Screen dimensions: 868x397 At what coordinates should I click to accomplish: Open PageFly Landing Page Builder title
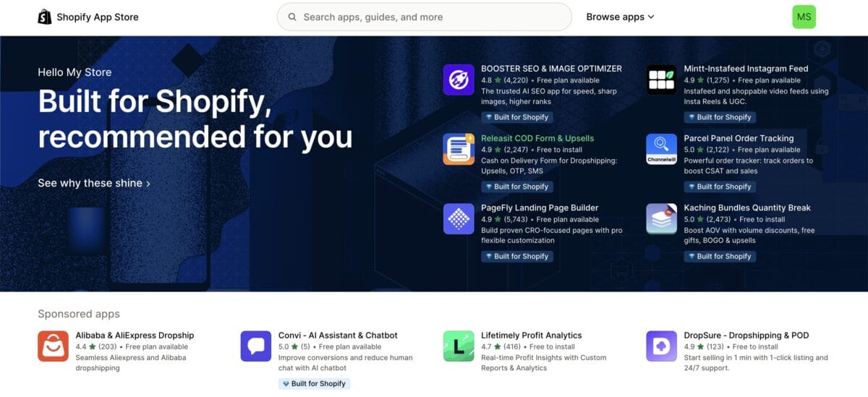coord(540,208)
